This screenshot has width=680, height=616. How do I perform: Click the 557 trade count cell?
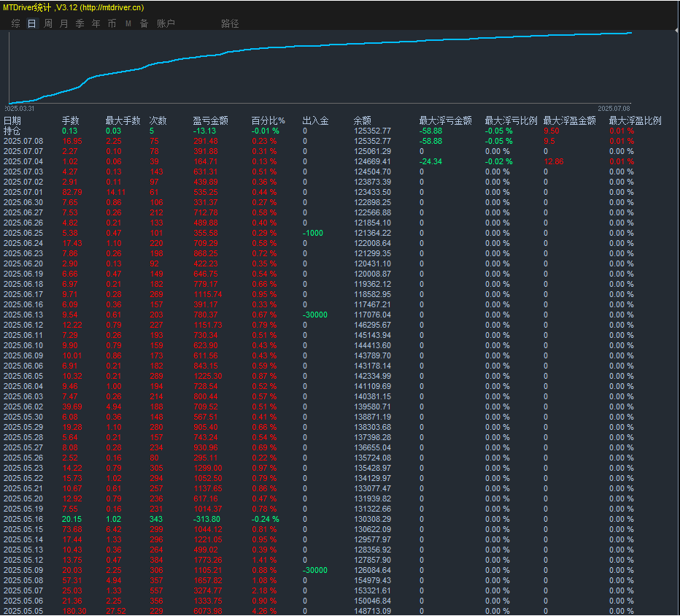click(x=156, y=591)
